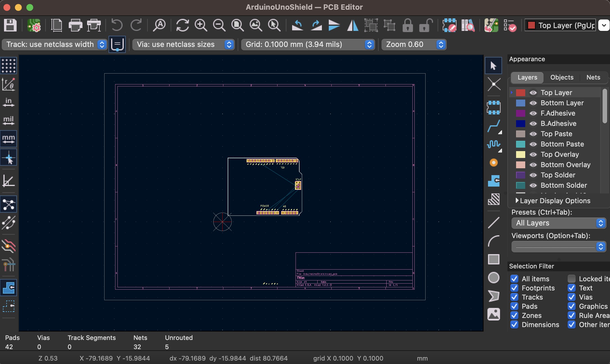The width and height of the screenshot is (610, 364).
Task: Toggle ratsnest display in left toolbar
Action: (x=9, y=204)
